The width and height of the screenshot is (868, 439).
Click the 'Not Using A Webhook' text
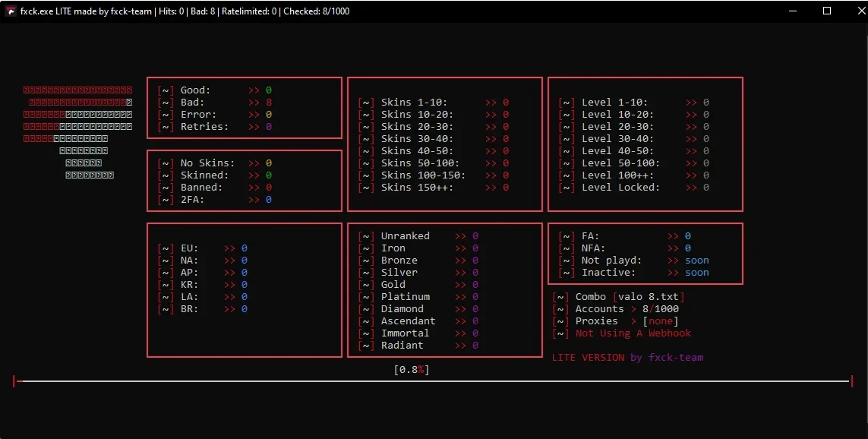click(x=633, y=333)
